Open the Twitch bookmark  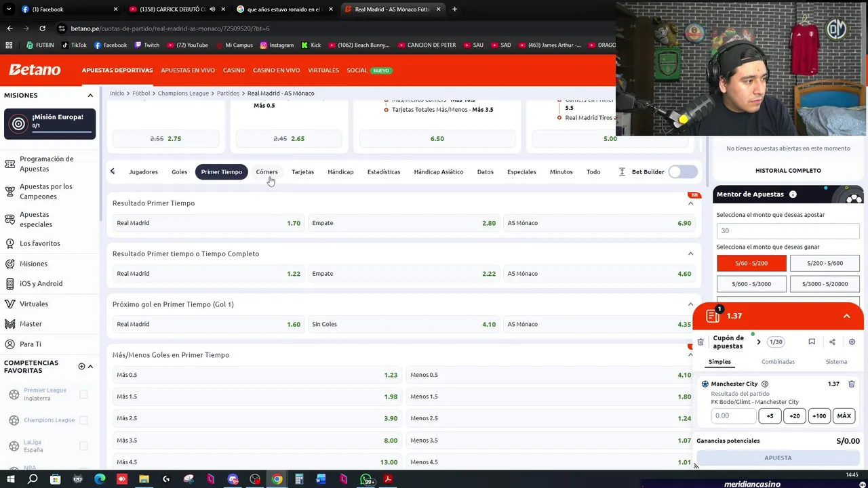click(x=146, y=45)
